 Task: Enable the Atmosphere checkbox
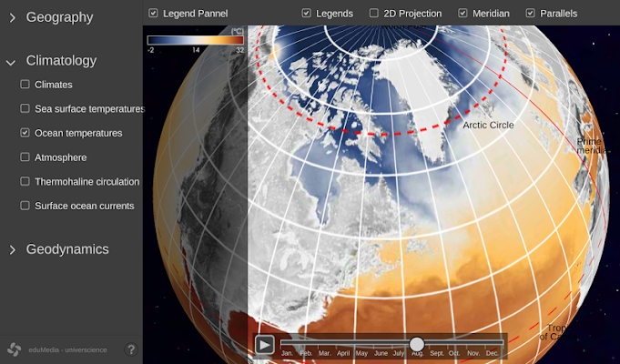click(25, 157)
